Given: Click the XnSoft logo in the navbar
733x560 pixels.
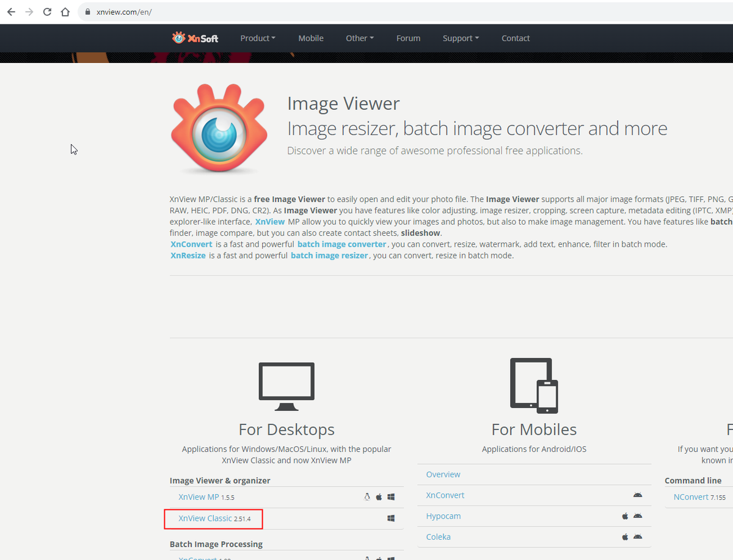Looking at the screenshot, I should pyautogui.click(x=195, y=38).
